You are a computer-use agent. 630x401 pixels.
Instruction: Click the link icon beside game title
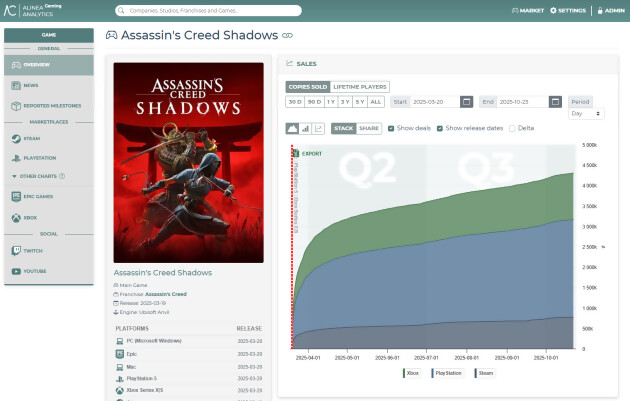pos(288,35)
